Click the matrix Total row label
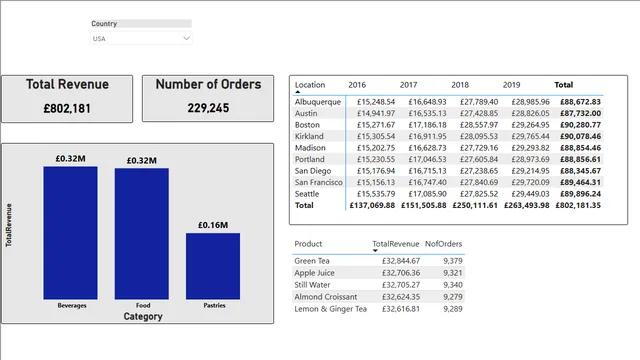Viewport: 640px width, 360px height. pos(304,205)
